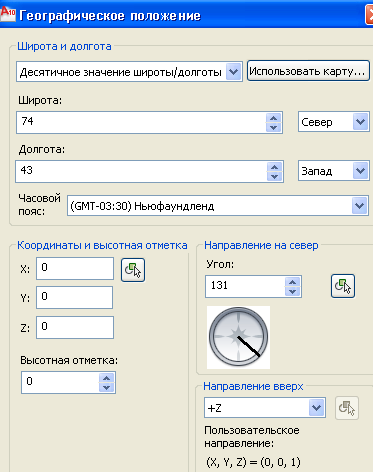
Task: Click the pick point icon beside X coordinate
Action: [133, 270]
